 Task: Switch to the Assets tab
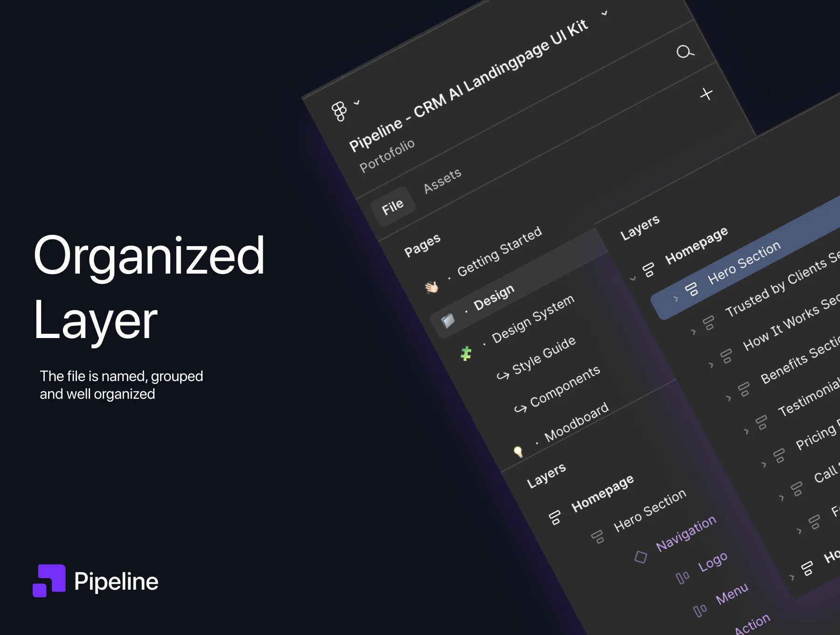(x=442, y=181)
